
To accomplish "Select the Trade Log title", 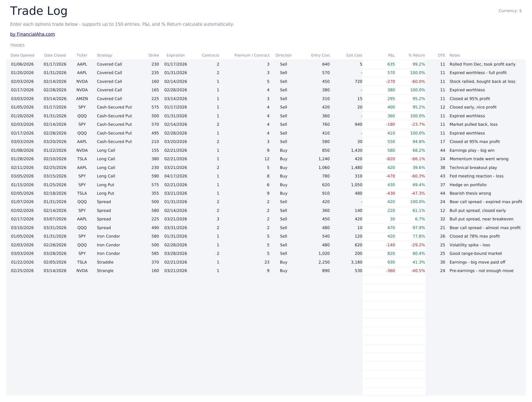I will pyautogui.click(x=39, y=11).
